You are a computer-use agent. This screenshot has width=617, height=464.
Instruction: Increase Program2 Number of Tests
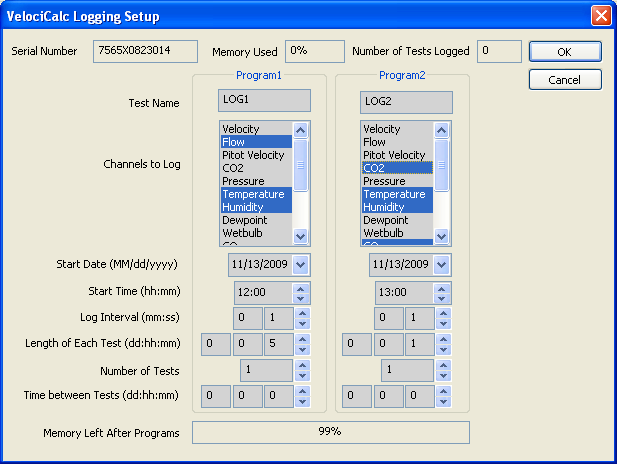click(x=443, y=366)
